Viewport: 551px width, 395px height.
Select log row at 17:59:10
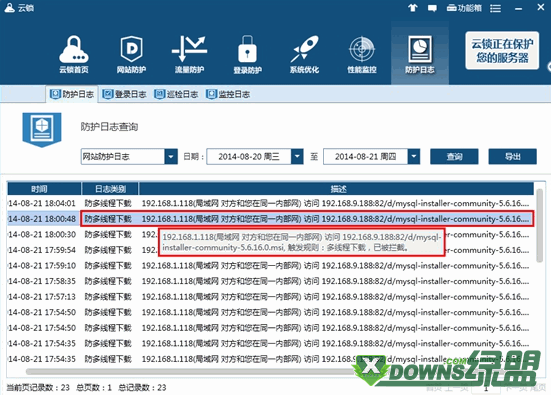point(271,265)
